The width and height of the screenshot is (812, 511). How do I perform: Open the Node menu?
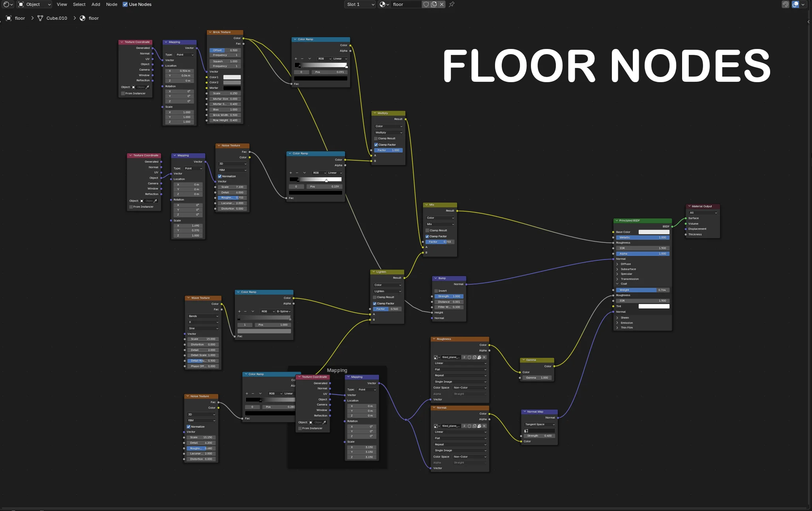pos(112,4)
